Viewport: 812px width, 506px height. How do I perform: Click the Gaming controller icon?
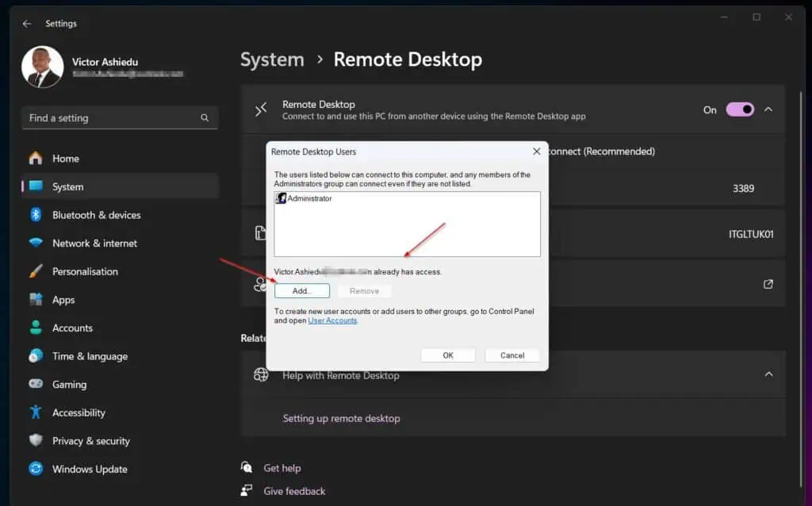tap(36, 384)
